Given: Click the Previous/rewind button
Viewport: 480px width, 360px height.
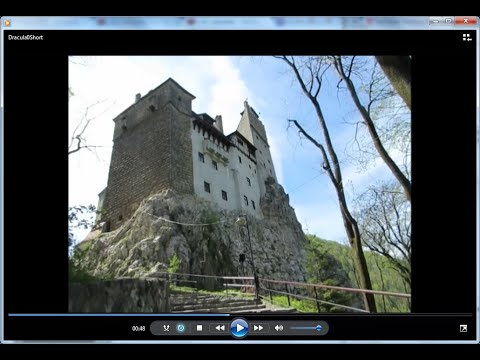Looking at the screenshot, I should (x=220, y=328).
